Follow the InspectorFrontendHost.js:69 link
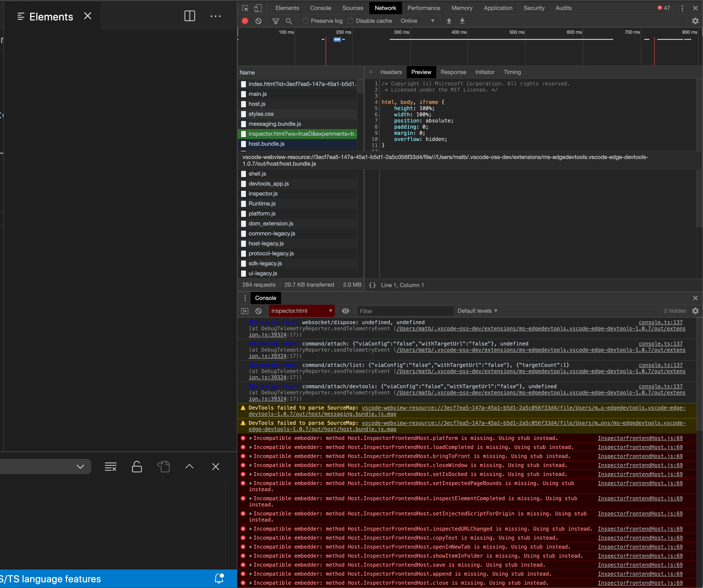Screen dimensions: 703x588 (640, 438)
